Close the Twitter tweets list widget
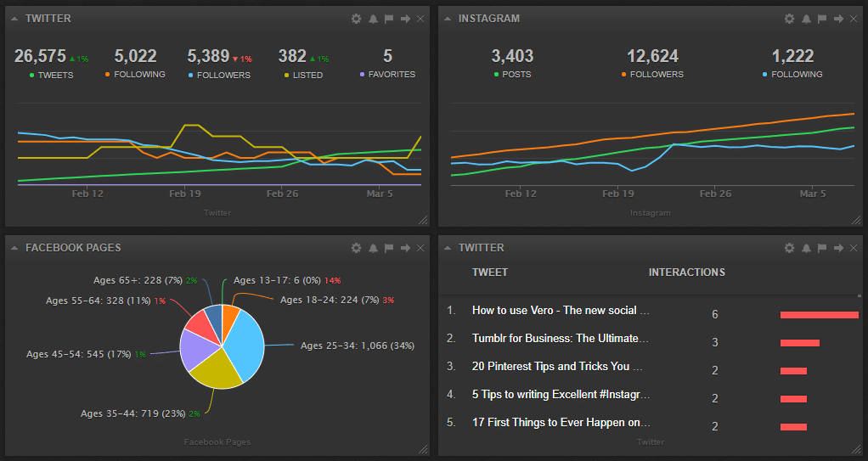Viewport: 868px width, 461px height. [x=854, y=248]
